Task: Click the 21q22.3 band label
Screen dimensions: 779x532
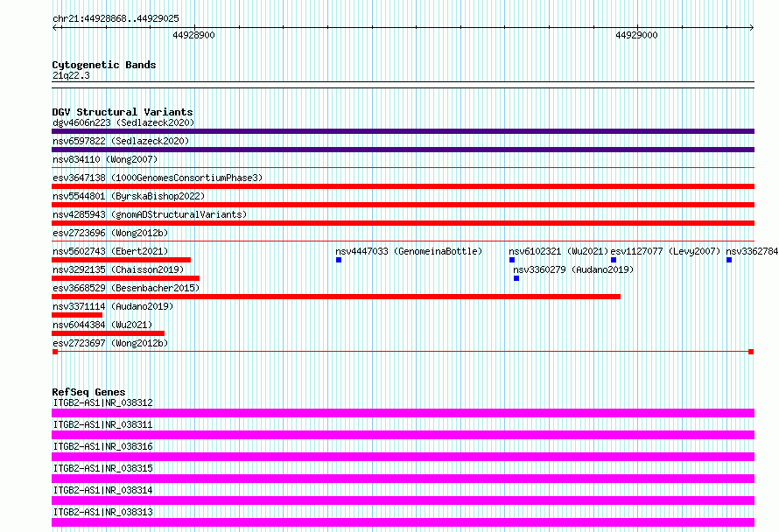Action: (71, 75)
